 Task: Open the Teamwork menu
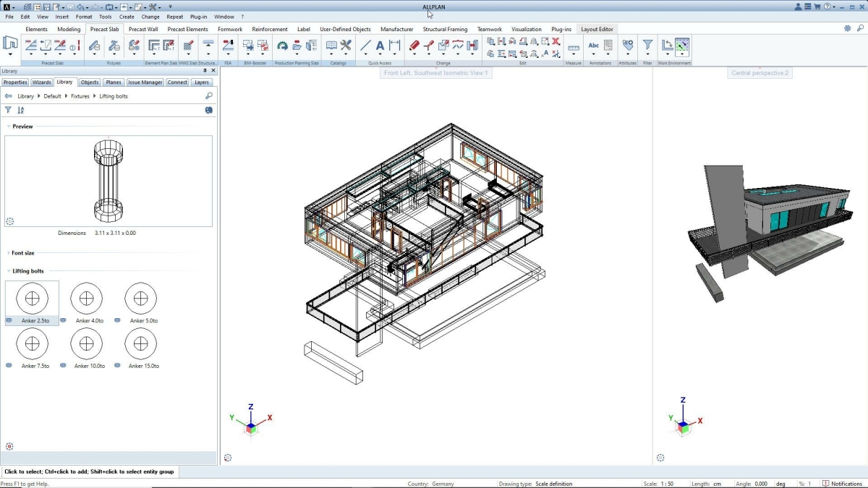489,29
